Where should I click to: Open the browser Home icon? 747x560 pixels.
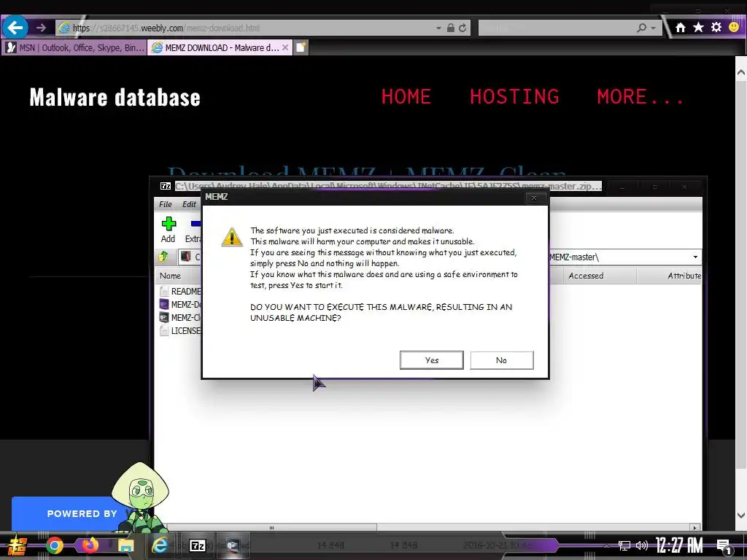pos(681,28)
